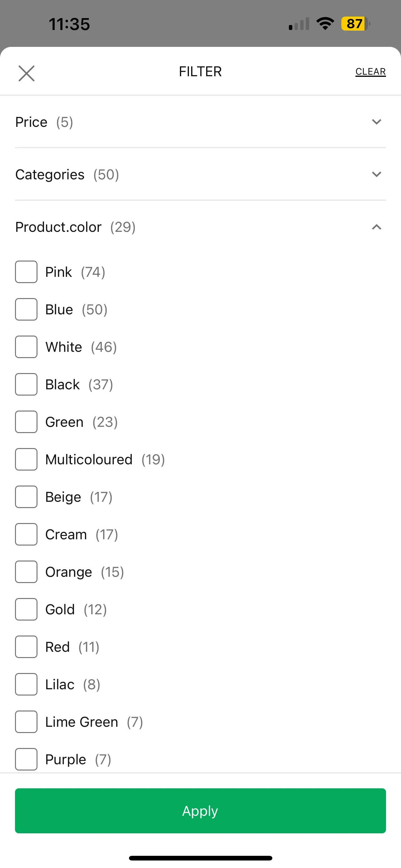Tick the Black color checkbox

pos(26,384)
